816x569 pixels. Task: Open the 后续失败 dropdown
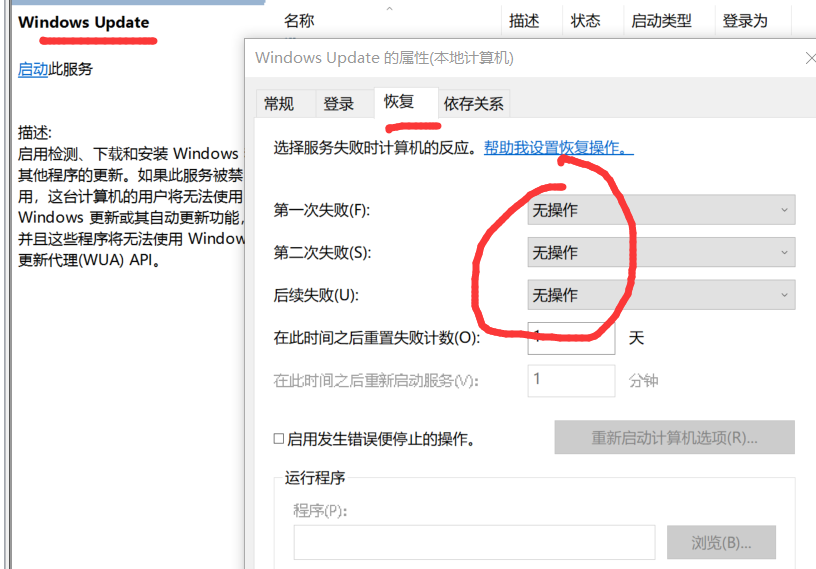(661, 295)
